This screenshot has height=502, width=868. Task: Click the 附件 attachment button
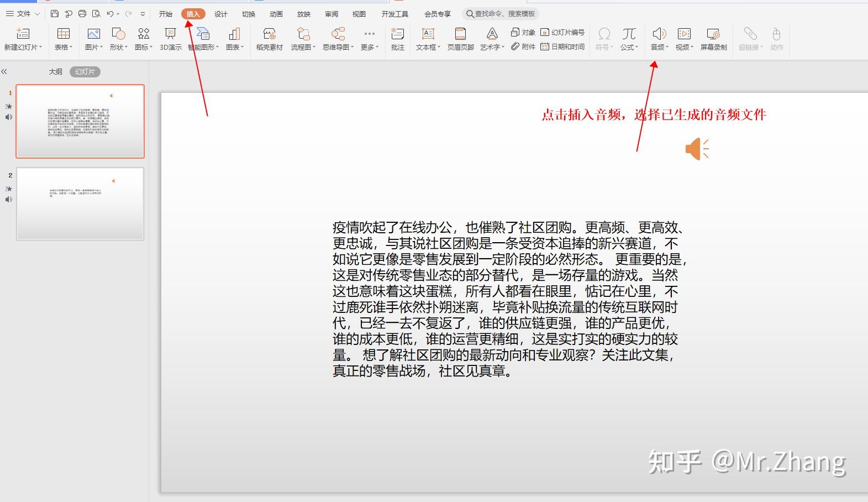click(523, 46)
